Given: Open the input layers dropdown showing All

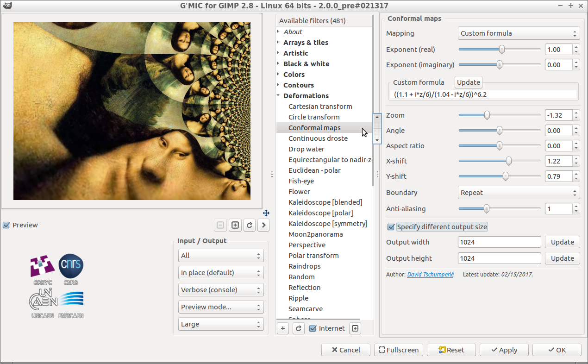Looking at the screenshot, I should point(221,256).
